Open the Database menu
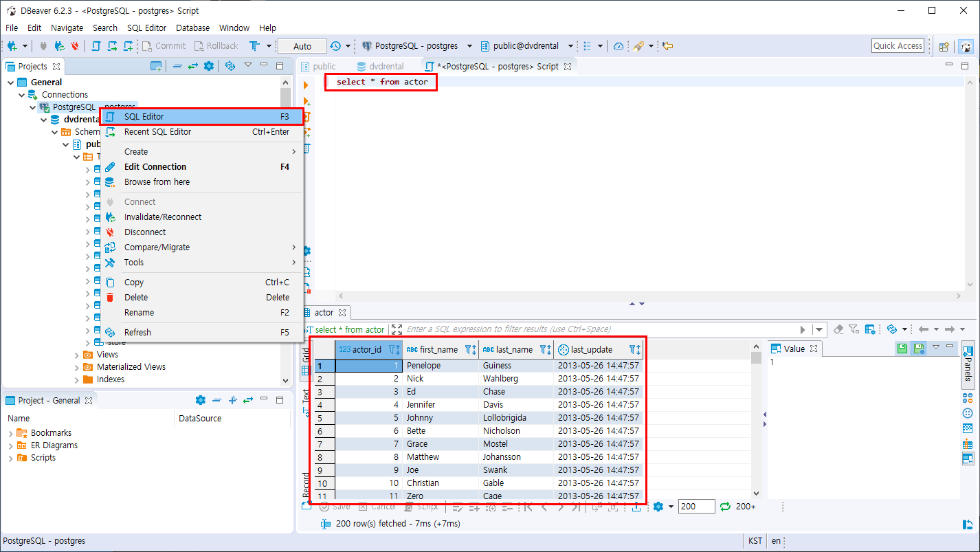Screen dimensions: 980x552 [192, 27]
